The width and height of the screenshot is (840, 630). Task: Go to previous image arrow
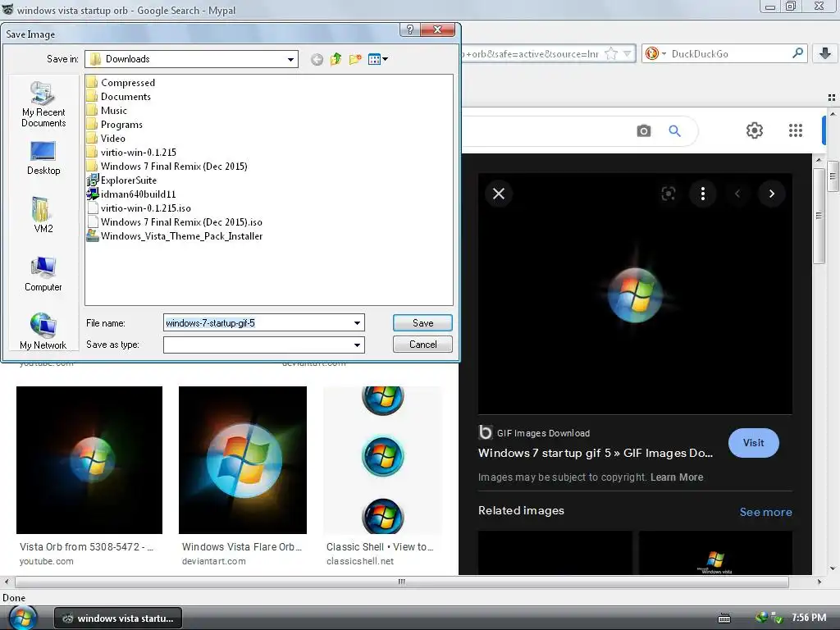point(737,194)
